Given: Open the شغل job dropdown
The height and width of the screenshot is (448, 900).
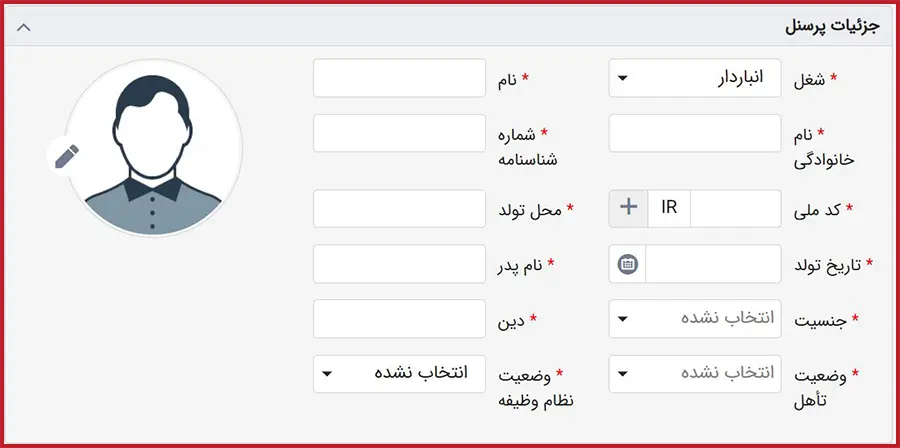Looking at the screenshot, I should click(x=696, y=79).
